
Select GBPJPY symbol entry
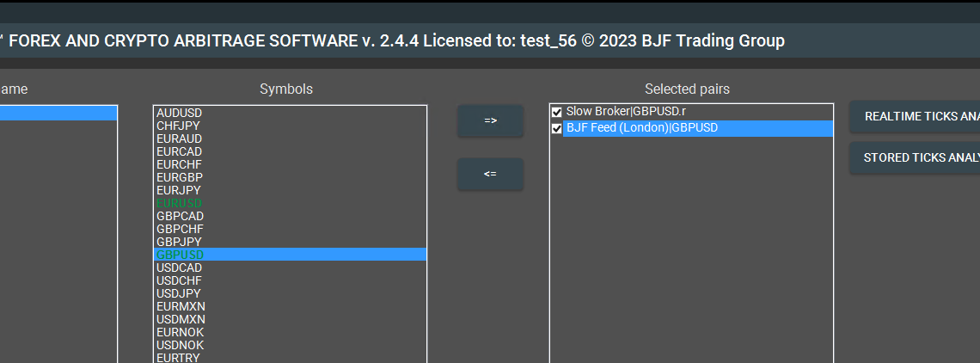(x=179, y=242)
